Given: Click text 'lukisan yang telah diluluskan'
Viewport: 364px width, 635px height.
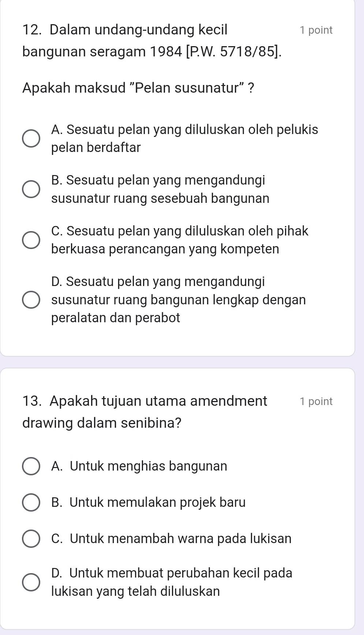Looking at the screenshot, I should 136,591.
